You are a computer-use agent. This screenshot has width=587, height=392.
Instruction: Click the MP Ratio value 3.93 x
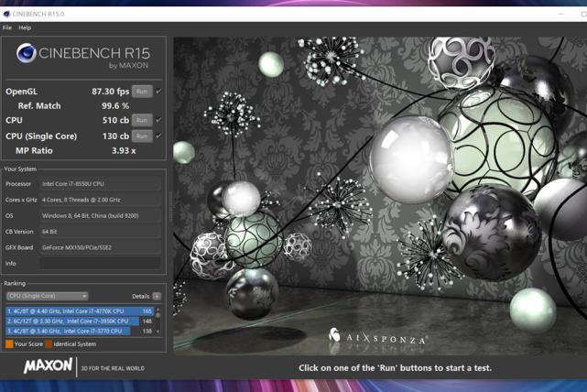[x=124, y=150]
